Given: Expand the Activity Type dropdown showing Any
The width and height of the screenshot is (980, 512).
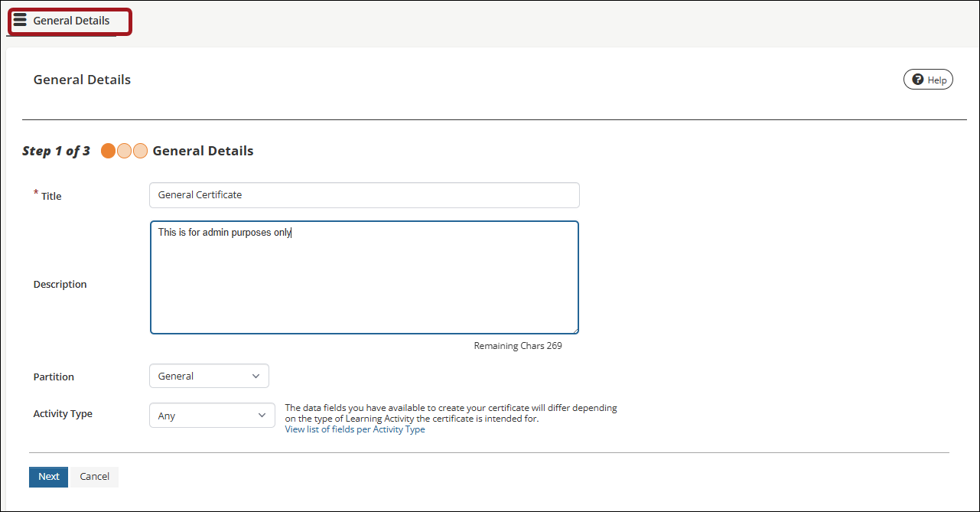Looking at the screenshot, I should pyautogui.click(x=212, y=416).
